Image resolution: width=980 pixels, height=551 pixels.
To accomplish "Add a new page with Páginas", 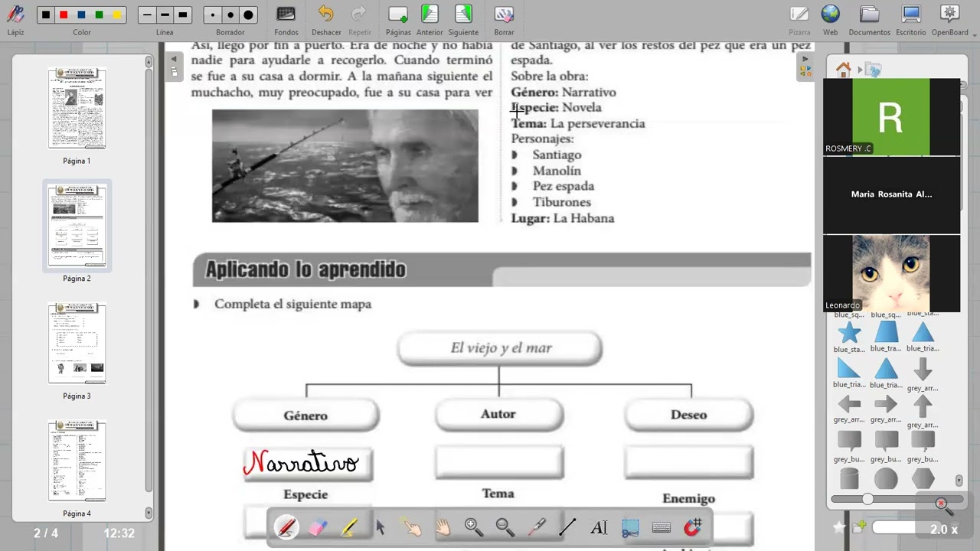I will [398, 19].
